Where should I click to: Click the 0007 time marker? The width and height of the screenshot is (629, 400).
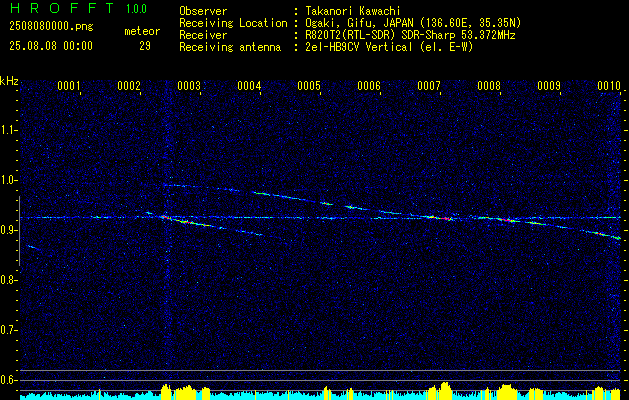pyautogui.click(x=428, y=86)
